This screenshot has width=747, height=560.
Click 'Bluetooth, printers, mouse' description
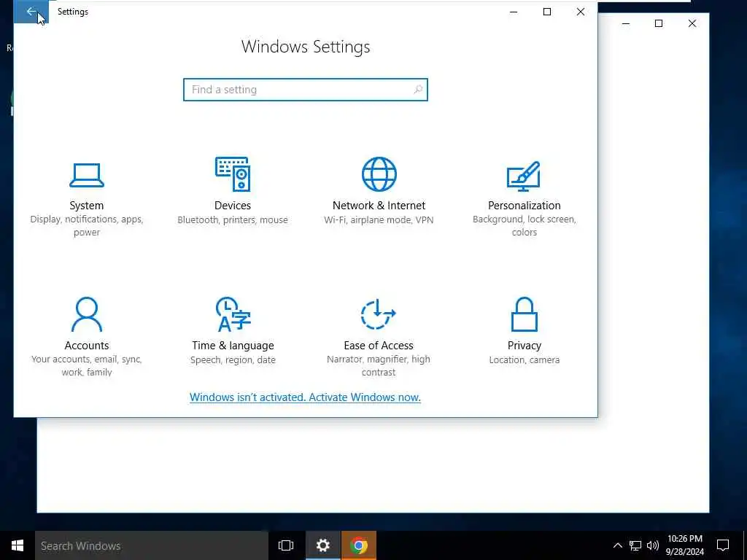(233, 219)
